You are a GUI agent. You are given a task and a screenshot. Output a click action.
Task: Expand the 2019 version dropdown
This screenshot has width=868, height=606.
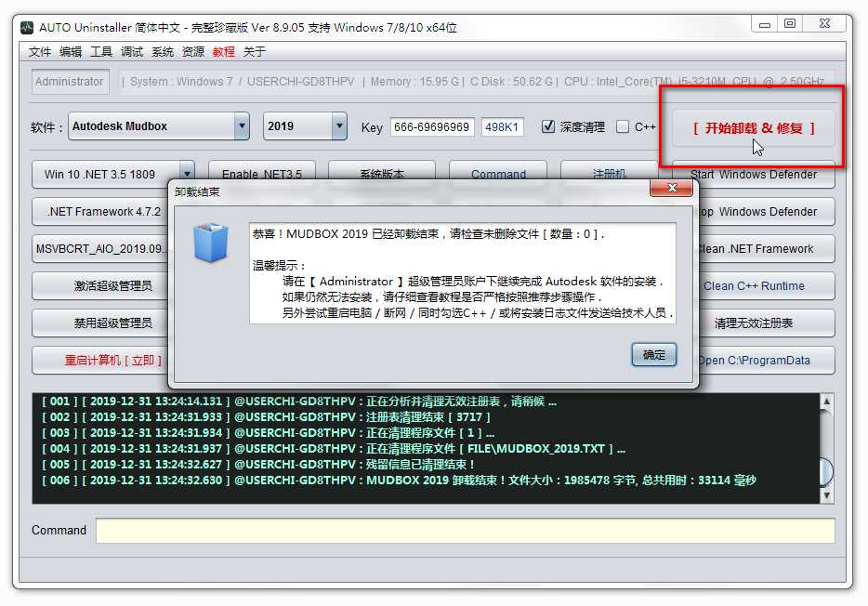tap(339, 126)
